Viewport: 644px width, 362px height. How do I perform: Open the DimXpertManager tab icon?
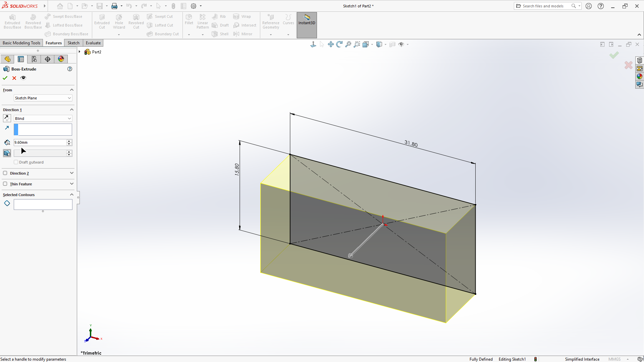click(x=48, y=59)
